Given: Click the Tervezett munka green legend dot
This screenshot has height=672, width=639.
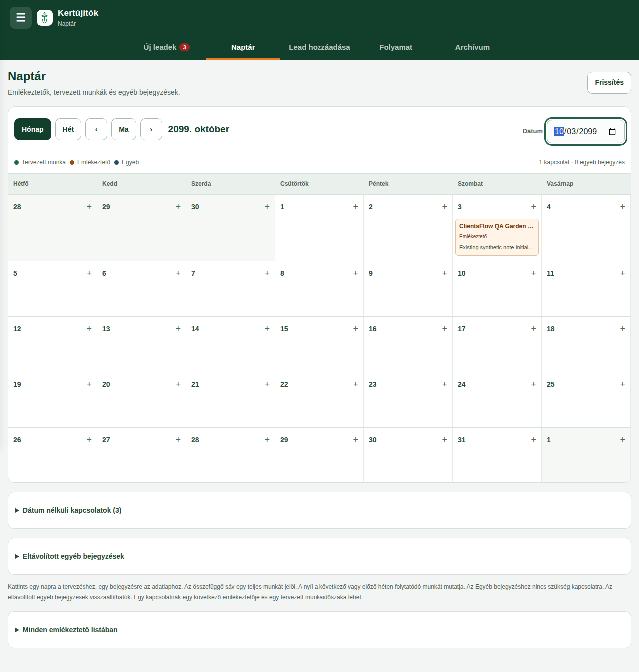Looking at the screenshot, I should pyautogui.click(x=17, y=162).
